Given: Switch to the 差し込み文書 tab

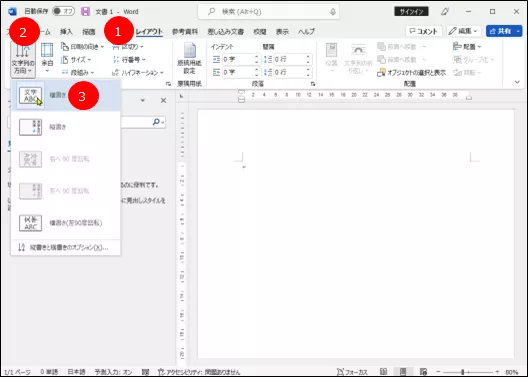Looking at the screenshot, I should tap(226, 32).
